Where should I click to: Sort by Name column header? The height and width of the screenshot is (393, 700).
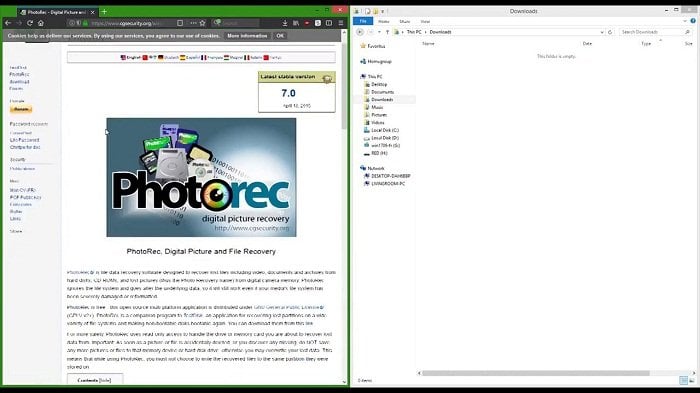pyautogui.click(x=428, y=44)
